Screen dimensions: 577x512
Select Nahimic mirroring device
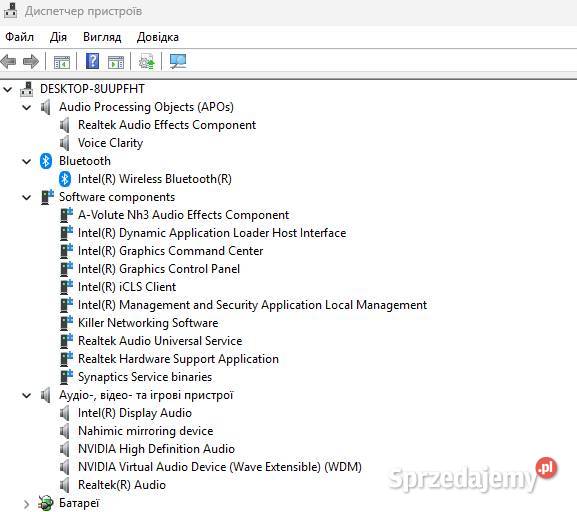(146, 431)
